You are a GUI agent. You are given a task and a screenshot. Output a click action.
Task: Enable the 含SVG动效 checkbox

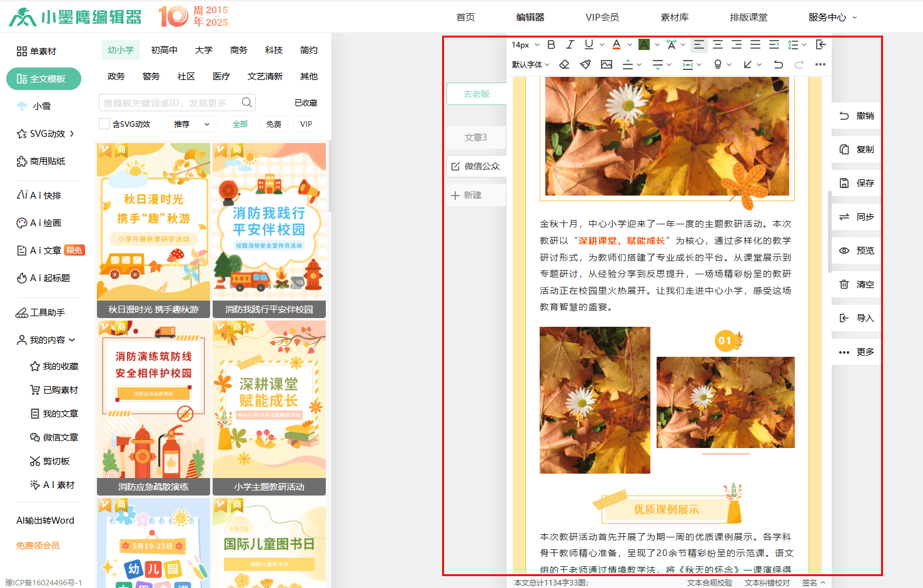tap(104, 124)
